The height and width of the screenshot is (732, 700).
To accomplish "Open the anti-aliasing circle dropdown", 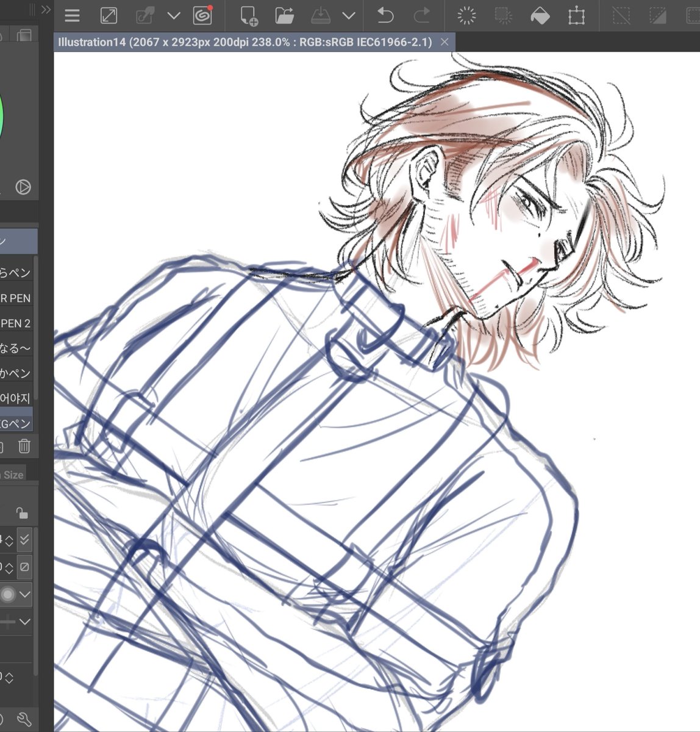I will coord(16,594).
